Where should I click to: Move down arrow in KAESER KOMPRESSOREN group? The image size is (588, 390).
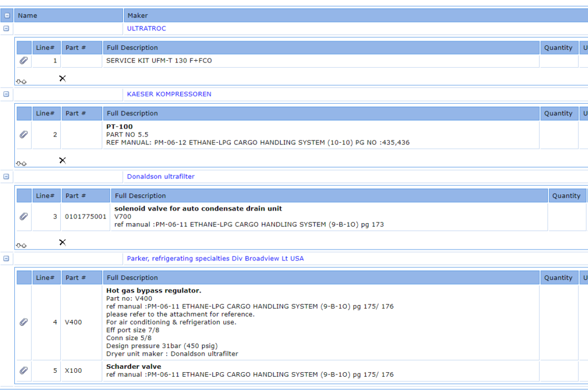pos(18,163)
